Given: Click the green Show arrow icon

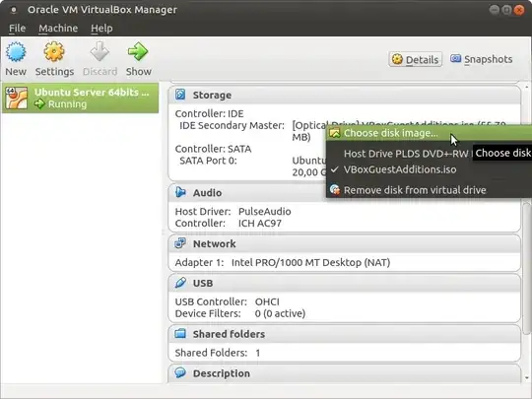Looking at the screenshot, I should tap(138, 52).
